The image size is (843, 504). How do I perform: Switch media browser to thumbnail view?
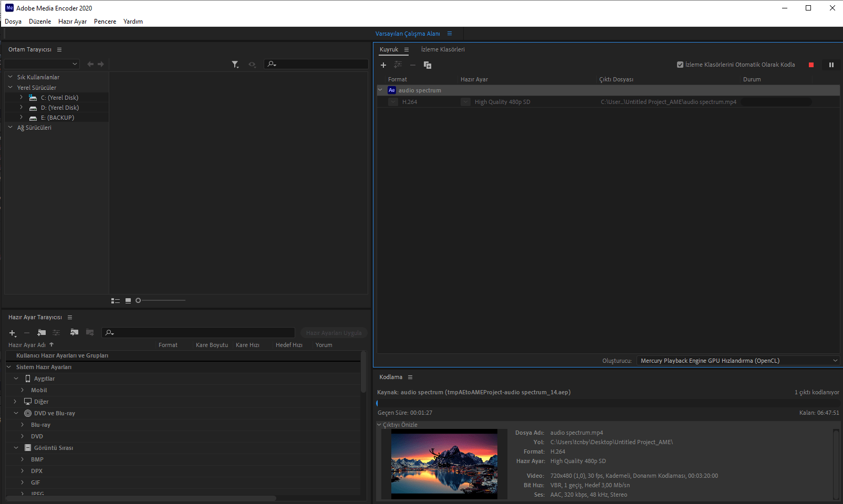click(x=128, y=301)
